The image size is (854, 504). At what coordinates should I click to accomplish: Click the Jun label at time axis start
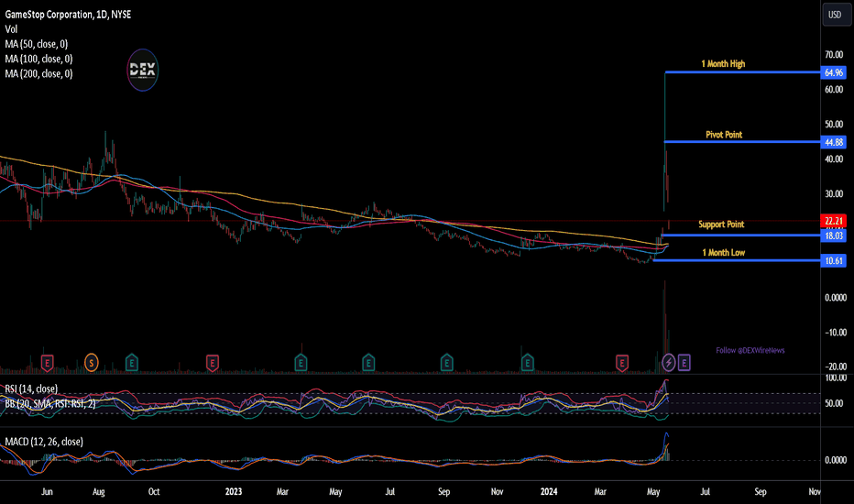[47, 491]
